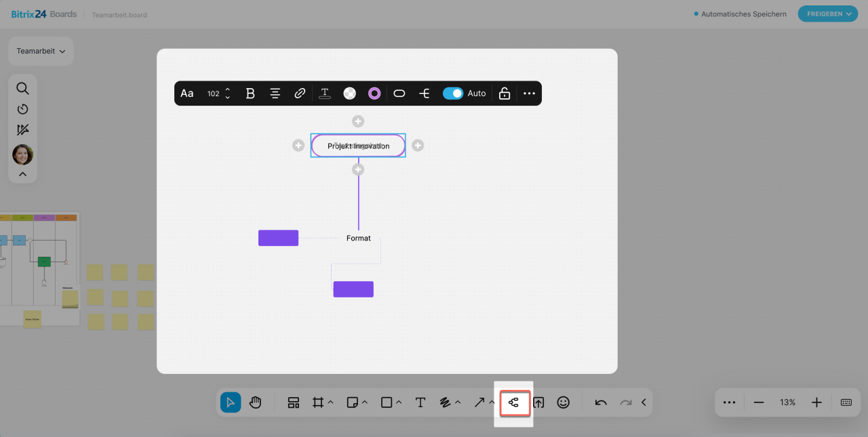Open the purple border color swatch
Screen dimensions: 868x437
pos(374,93)
